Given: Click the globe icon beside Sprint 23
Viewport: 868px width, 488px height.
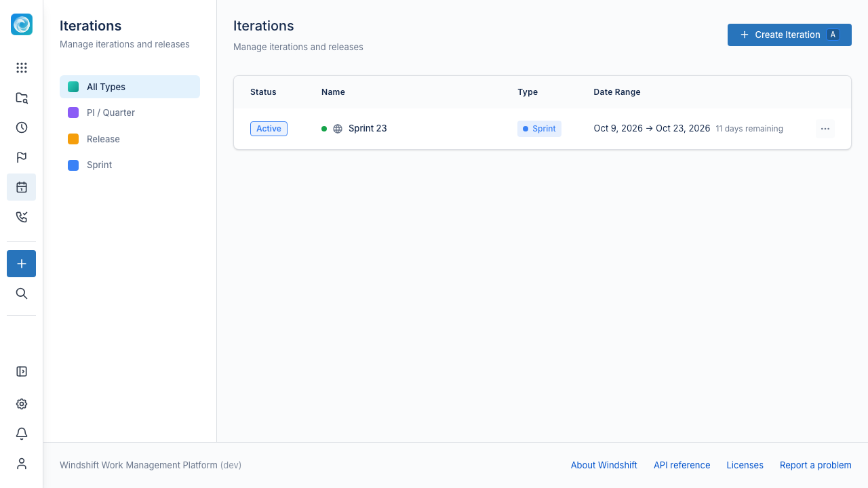Looking at the screenshot, I should click(338, 129).
